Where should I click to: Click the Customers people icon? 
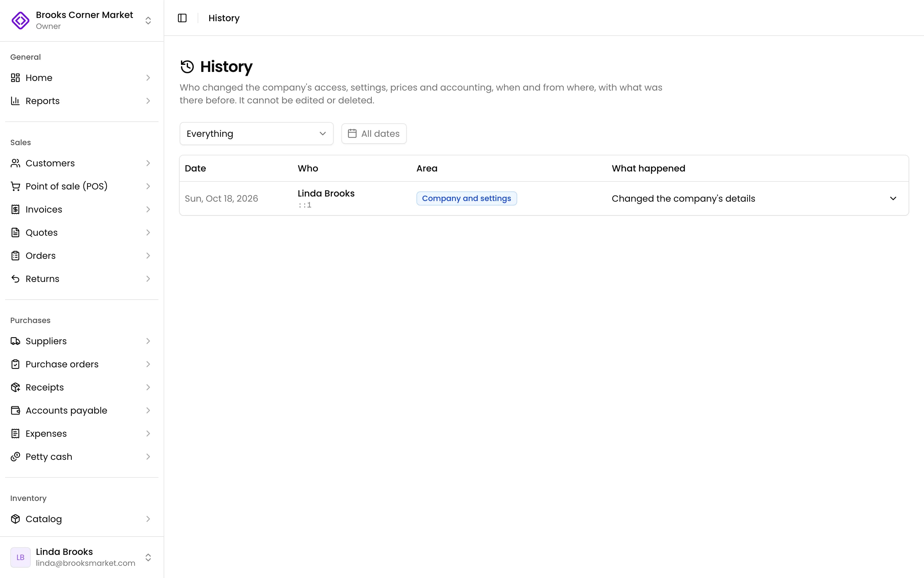(15, 163)
